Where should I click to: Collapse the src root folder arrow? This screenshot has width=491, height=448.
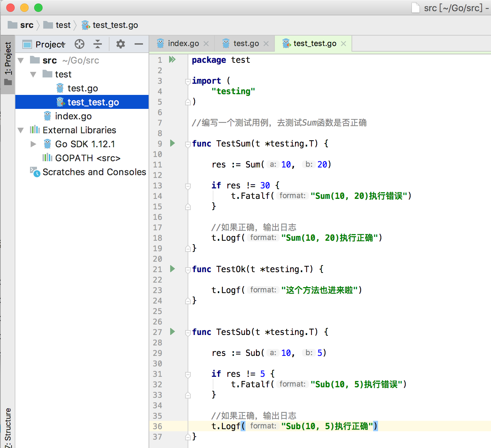click(x=21, y=60)
